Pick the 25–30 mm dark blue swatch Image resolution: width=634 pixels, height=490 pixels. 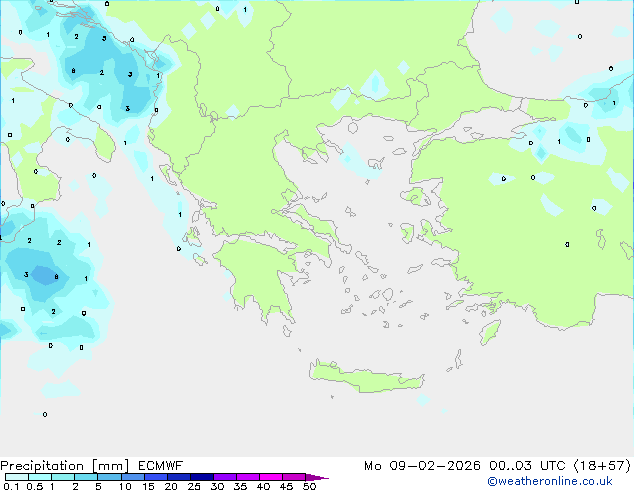click(201, 477)
